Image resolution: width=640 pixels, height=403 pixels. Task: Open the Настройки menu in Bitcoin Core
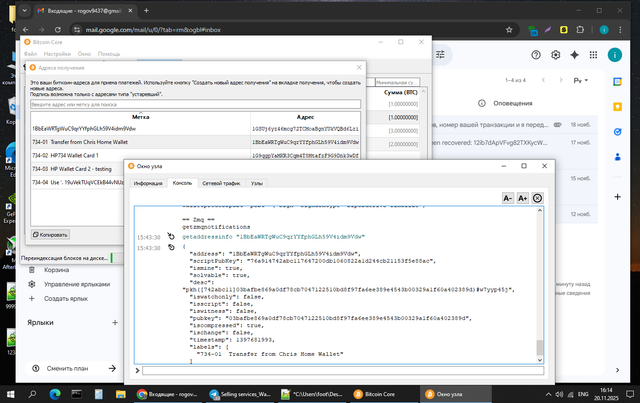(x=57, y=54)
